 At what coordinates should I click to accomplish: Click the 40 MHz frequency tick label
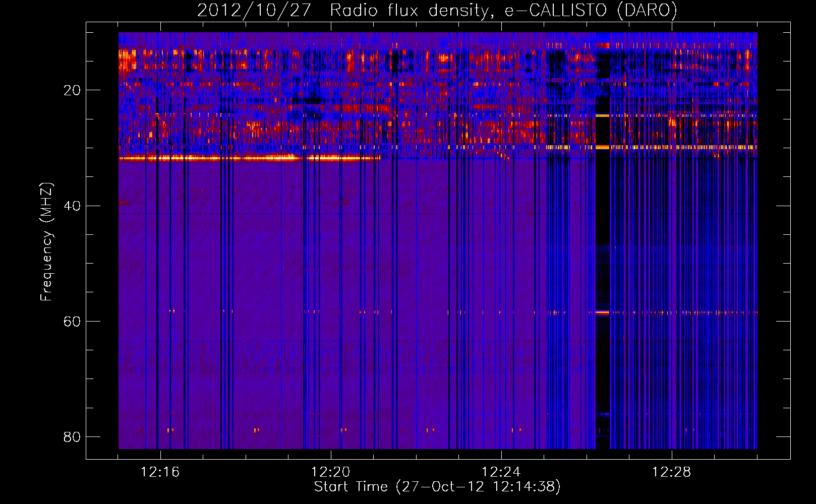point(72,206)
